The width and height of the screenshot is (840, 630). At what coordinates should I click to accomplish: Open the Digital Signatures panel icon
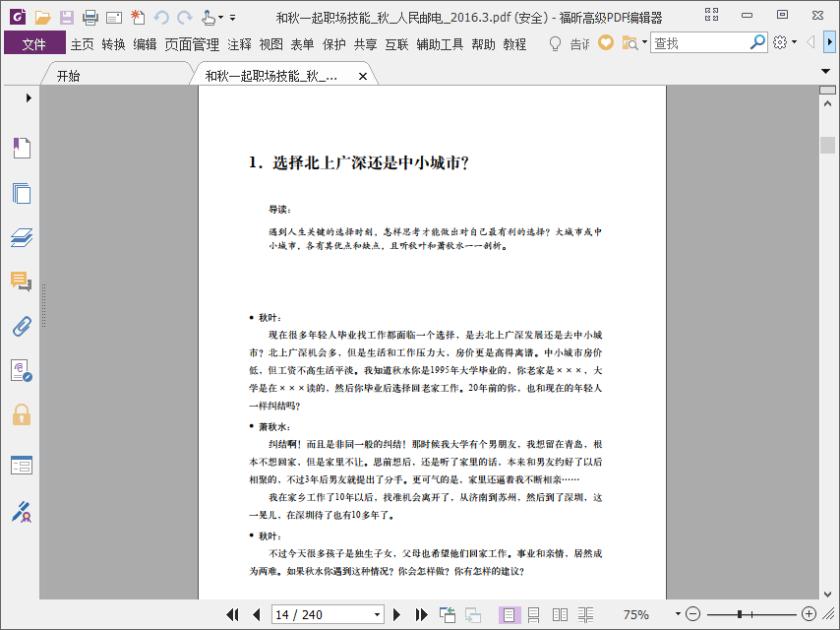[x=22, y=512]
